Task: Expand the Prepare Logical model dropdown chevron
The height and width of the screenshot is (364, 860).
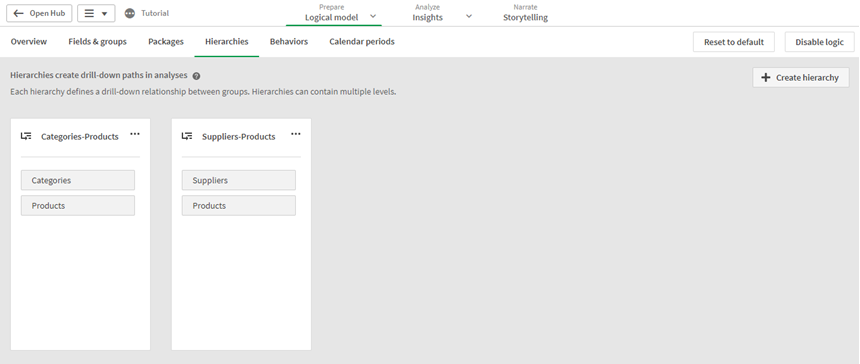Action: pos(373,16)
